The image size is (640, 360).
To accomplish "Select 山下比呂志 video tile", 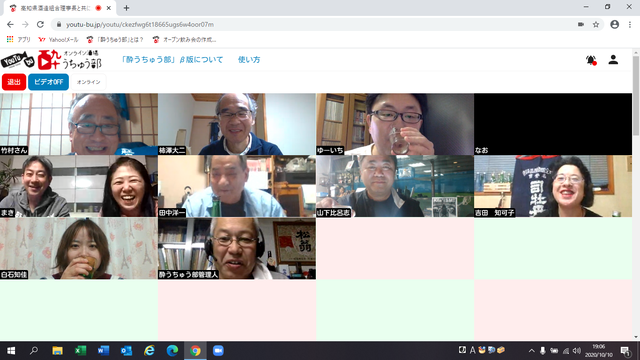I will [x=395, y=186].
